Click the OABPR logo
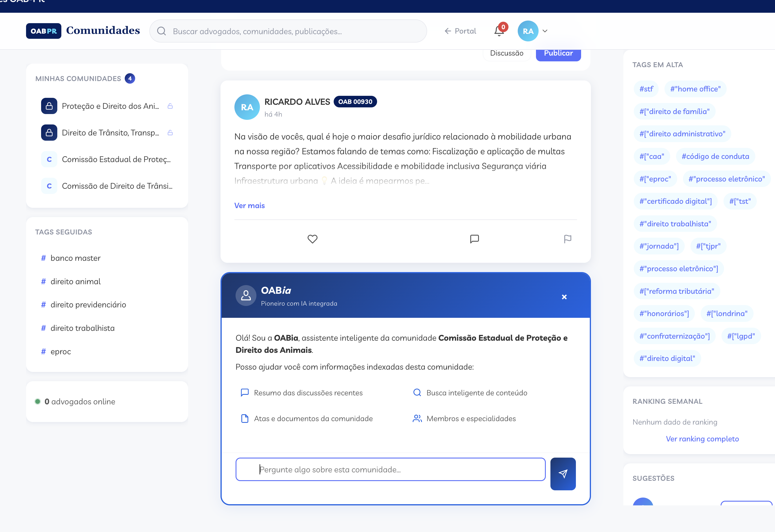The image size is (775, 532). (44, 31)
